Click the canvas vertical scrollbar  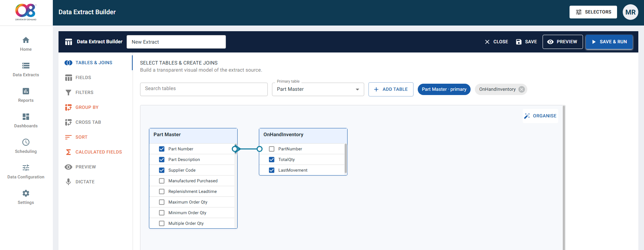pos(564,177)
